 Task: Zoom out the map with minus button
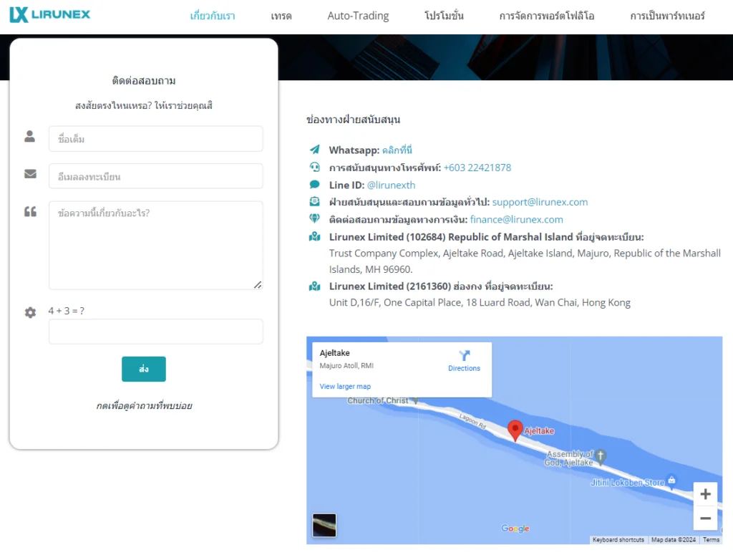coord(705,518)
